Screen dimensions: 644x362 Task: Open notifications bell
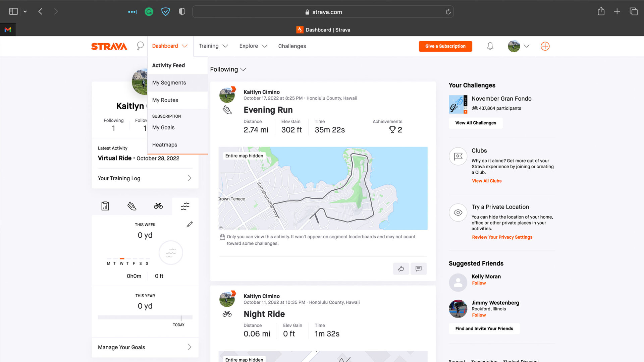[490, 46]
